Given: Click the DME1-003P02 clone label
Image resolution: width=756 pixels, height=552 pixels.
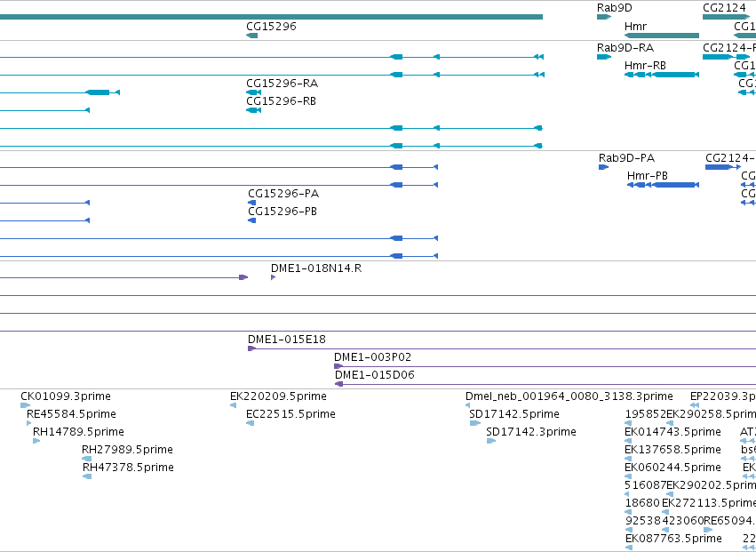Looking at the screenshot, I should coord(373,357).
